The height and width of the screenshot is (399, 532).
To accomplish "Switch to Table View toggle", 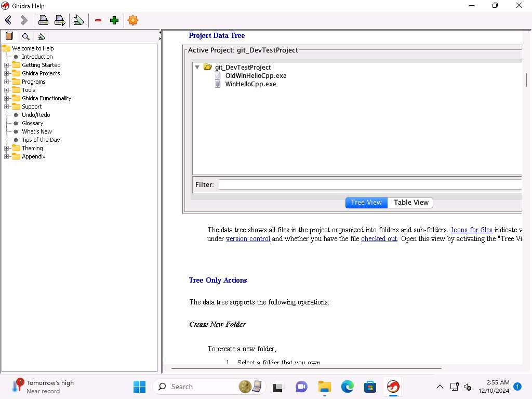I will 410,203.
